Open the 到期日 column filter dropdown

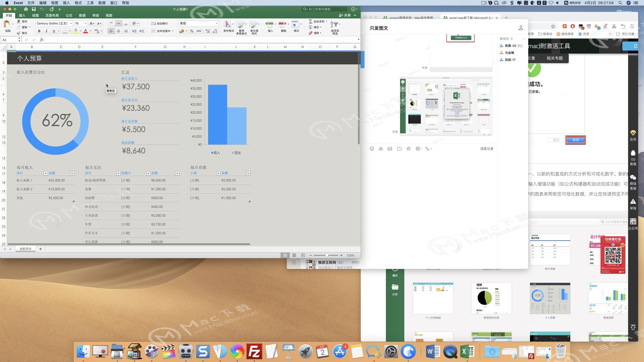tap(148, 173)
